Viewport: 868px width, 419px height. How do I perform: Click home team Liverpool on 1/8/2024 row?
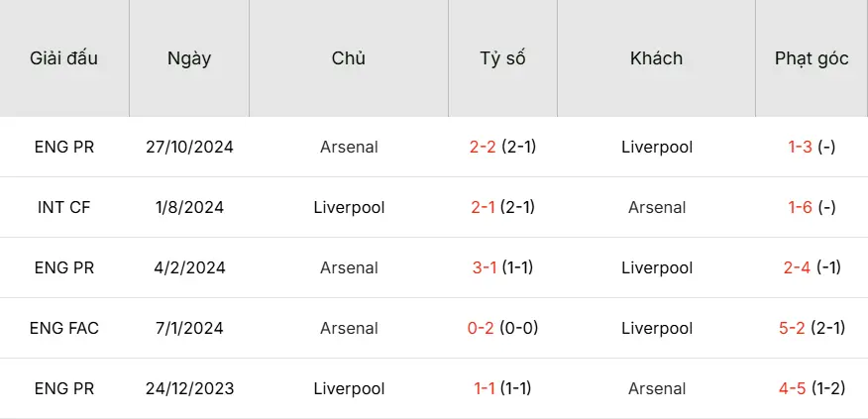[x=349, y=207]
